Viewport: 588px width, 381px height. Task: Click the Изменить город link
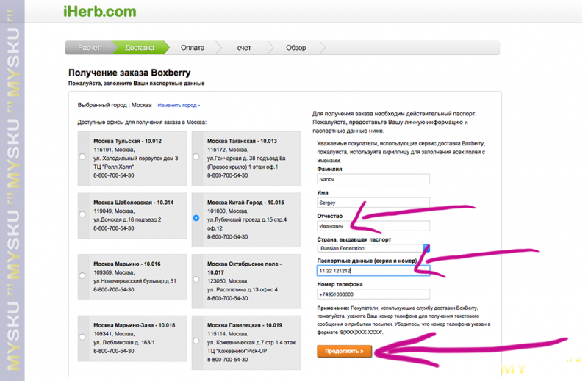[x=179, y=105]
